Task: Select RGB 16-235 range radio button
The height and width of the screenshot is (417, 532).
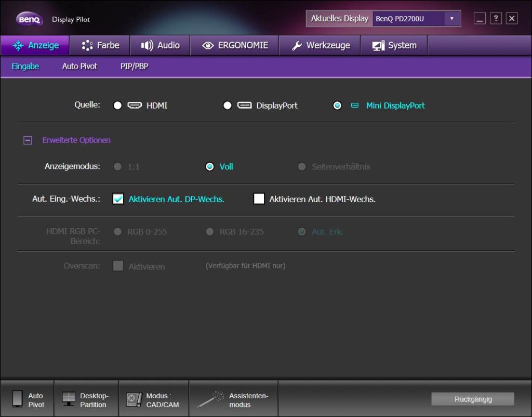Action: [x=210, y=231]
